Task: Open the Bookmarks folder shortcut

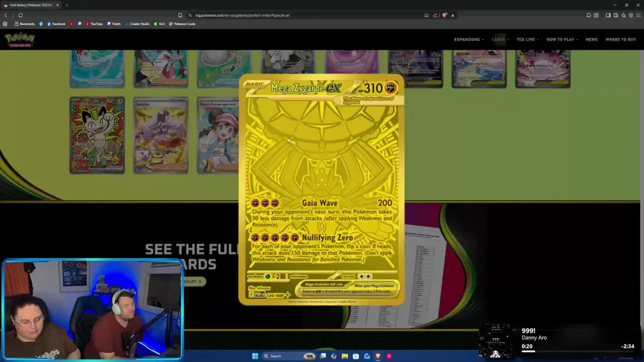Action: (x=25, y=24)
